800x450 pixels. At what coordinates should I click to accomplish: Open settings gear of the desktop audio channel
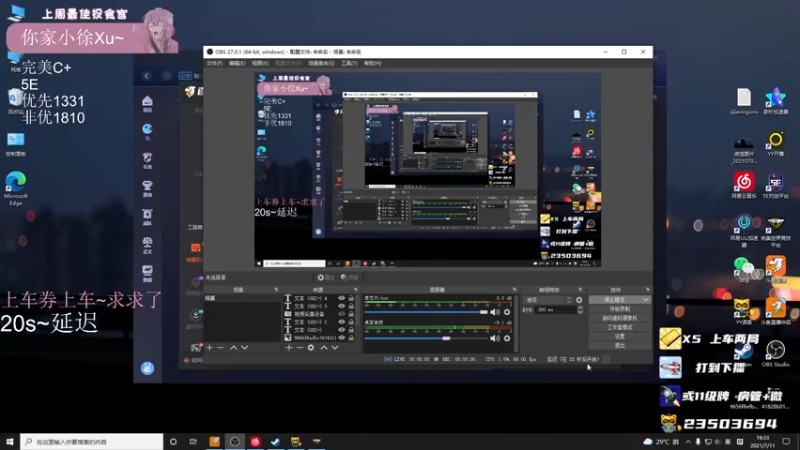pyautogui.click(x=507, y=338)
